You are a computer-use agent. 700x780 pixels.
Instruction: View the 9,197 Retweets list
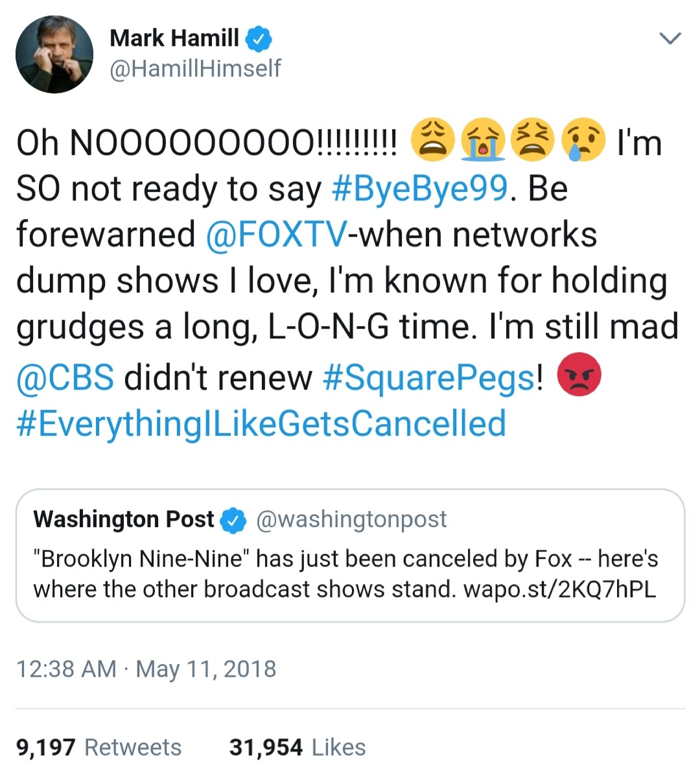(99, 748)
